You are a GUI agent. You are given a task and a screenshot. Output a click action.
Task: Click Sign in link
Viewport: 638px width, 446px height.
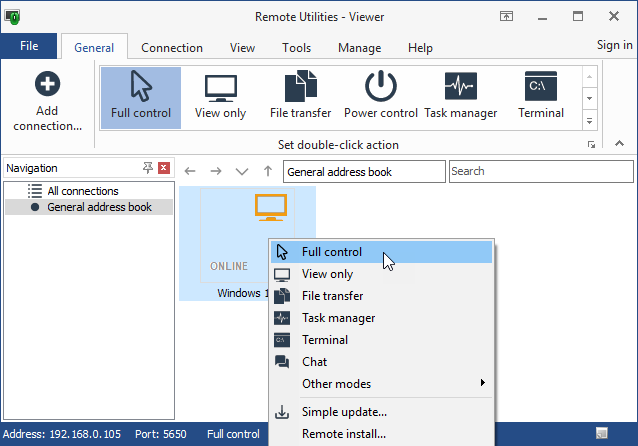[613, 45]
